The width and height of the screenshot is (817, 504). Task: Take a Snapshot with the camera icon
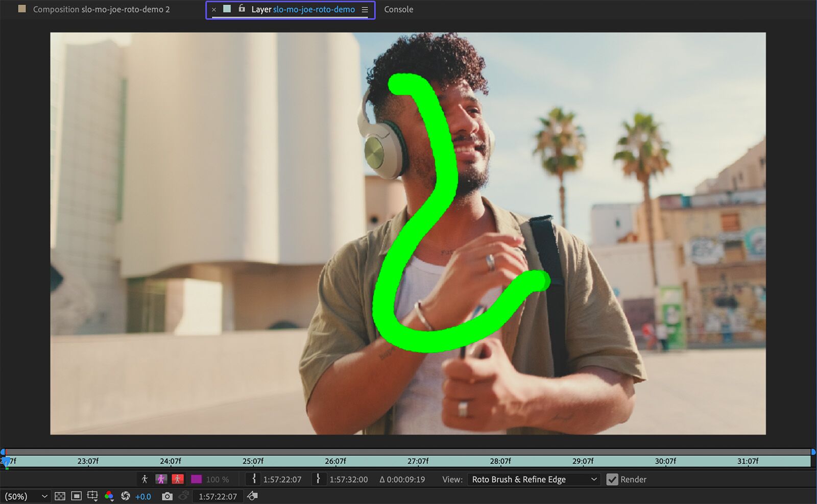[167, 496]
